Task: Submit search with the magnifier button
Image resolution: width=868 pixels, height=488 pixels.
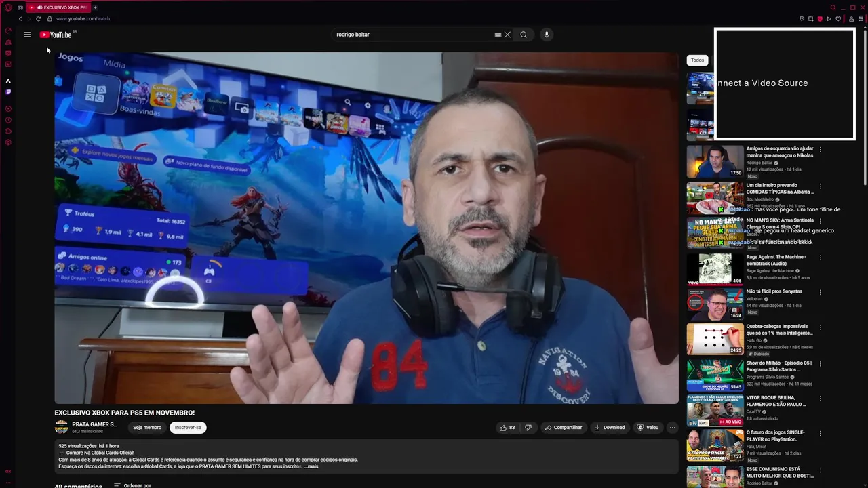Action: (524, 35)
